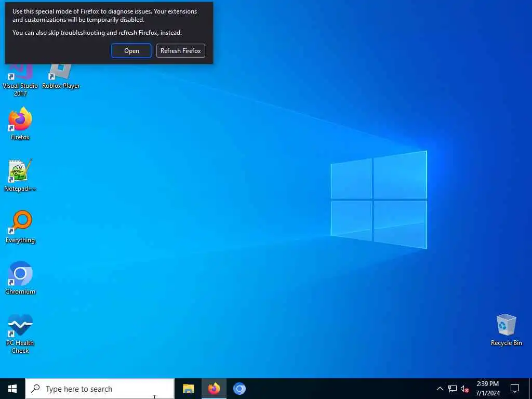
Task: Open the Windows Start menu
Action: pyautogui.click(x=12, y=389)
